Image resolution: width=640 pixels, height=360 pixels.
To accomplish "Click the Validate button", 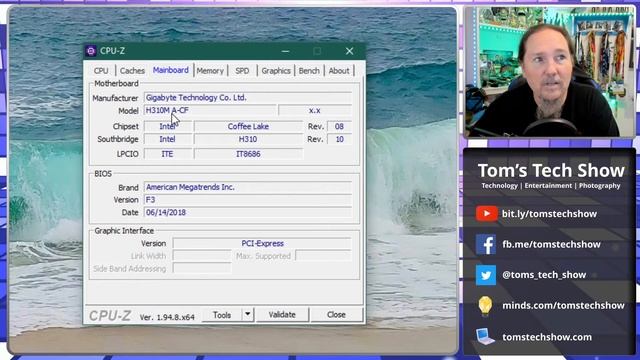I will pos(282,315).
